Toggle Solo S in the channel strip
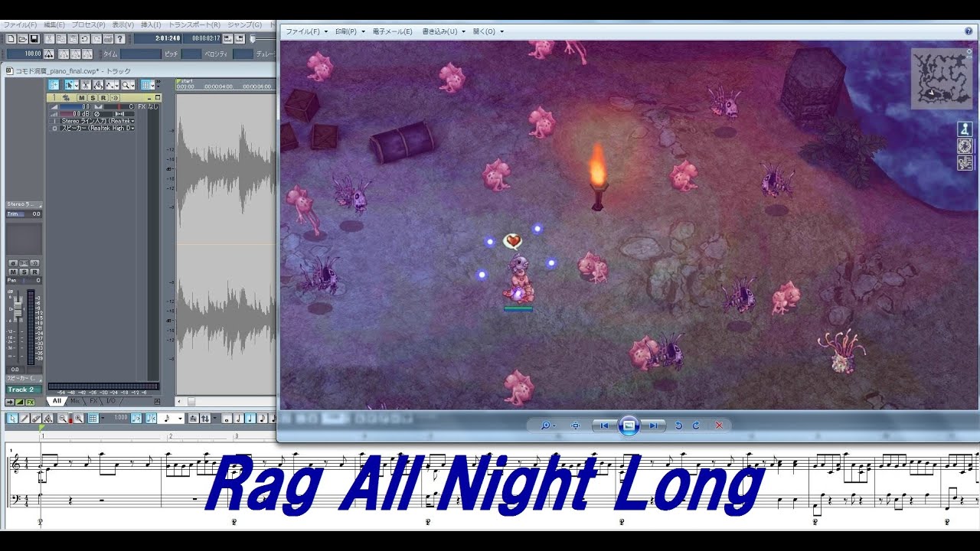 point(24,272)
